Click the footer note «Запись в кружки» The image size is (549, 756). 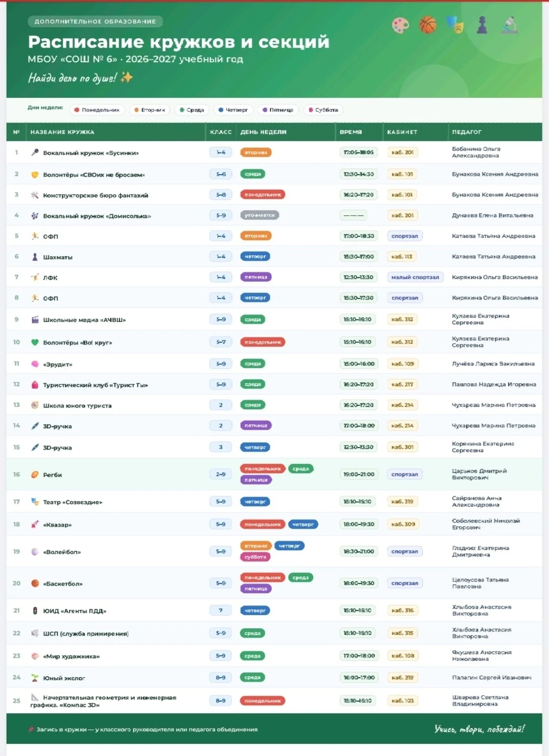(142, 730)
